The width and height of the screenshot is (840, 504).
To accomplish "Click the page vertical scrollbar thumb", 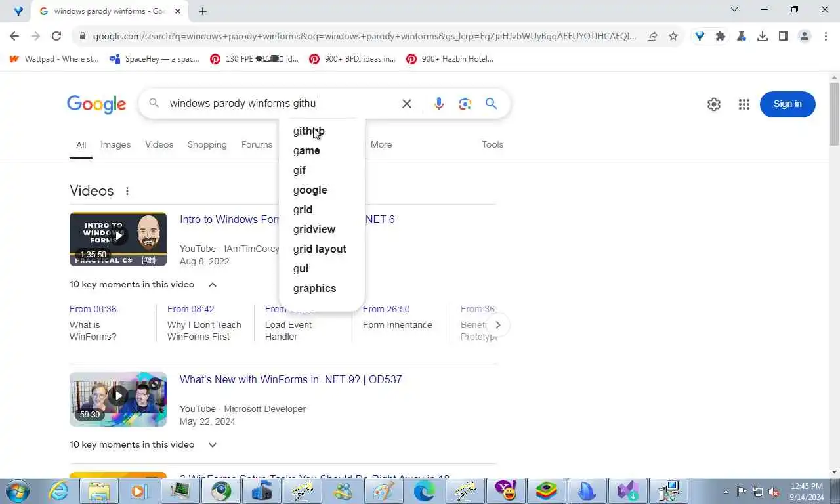I will click(835, 114).
